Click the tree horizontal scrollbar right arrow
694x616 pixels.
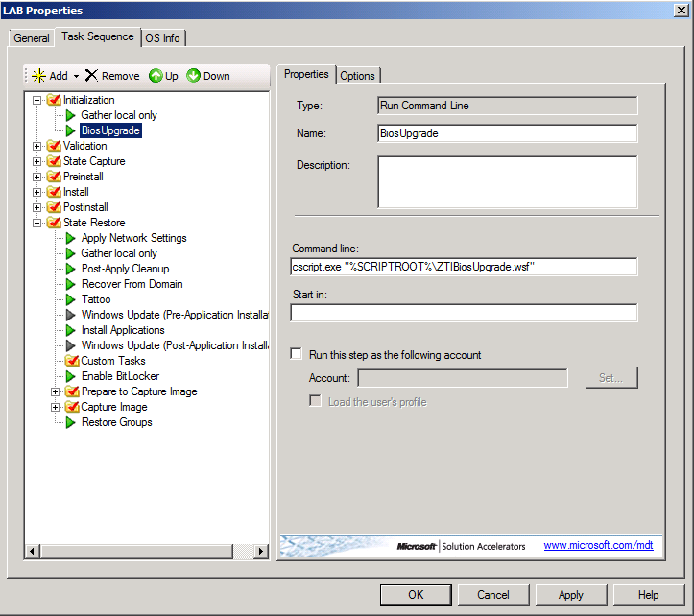click(x=262, y=551)
